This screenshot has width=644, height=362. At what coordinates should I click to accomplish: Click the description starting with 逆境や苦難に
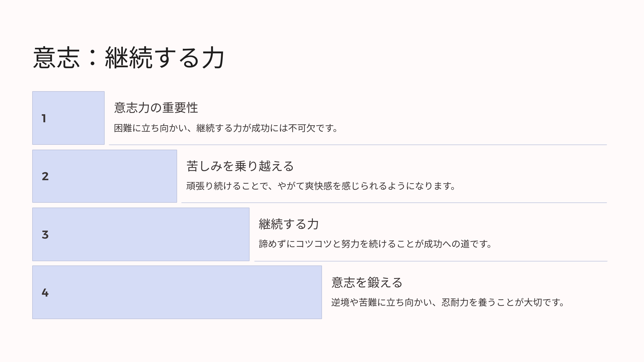click(x=448, y=302)
